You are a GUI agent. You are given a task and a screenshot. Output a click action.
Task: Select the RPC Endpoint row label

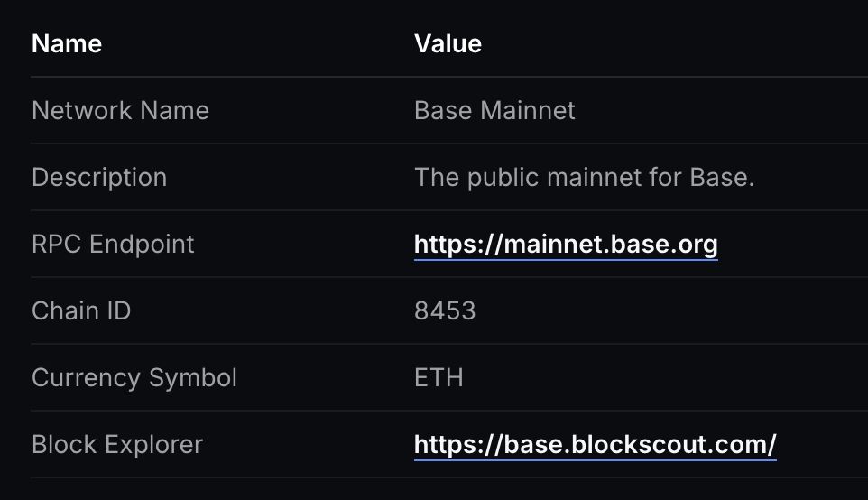113,244
